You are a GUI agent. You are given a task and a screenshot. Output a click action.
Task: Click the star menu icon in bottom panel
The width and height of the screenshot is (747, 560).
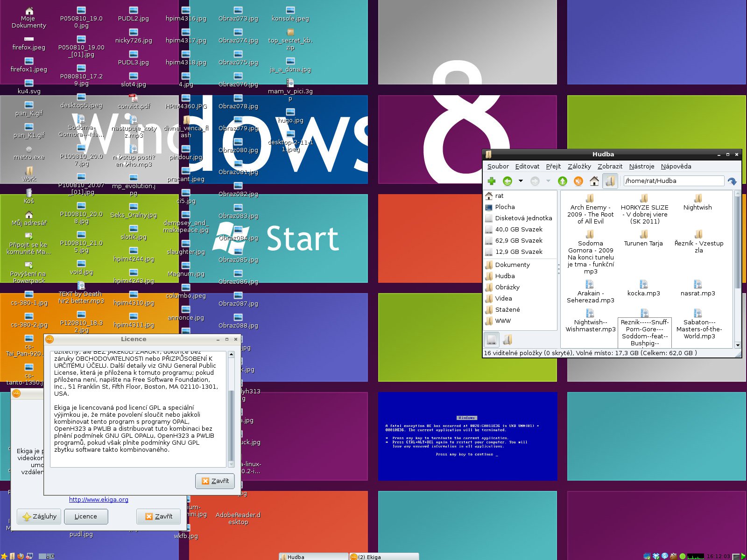coord(4,556)
